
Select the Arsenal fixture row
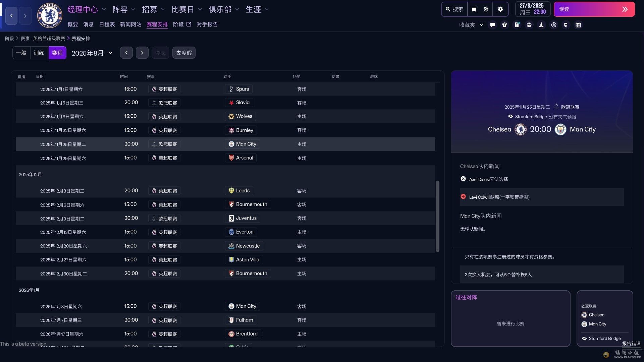[225, 158]
